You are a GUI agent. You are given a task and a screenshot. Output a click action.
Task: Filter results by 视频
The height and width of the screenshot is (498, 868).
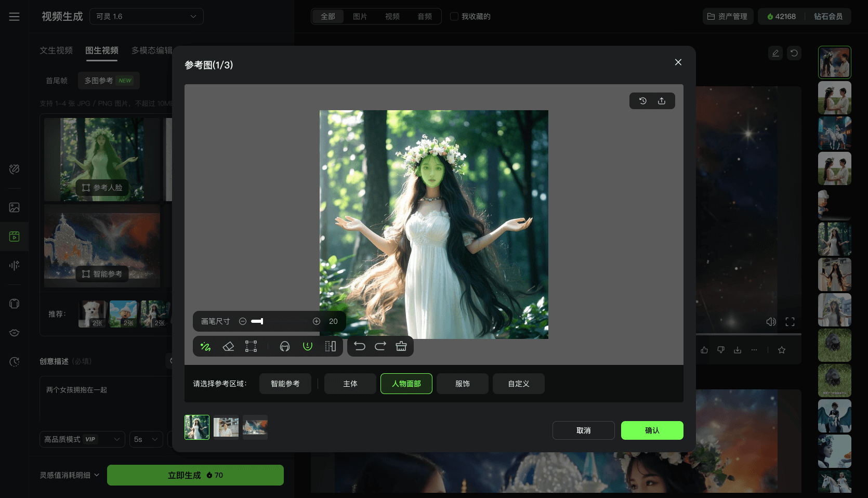pyautogui.click(x=392, y=17)
